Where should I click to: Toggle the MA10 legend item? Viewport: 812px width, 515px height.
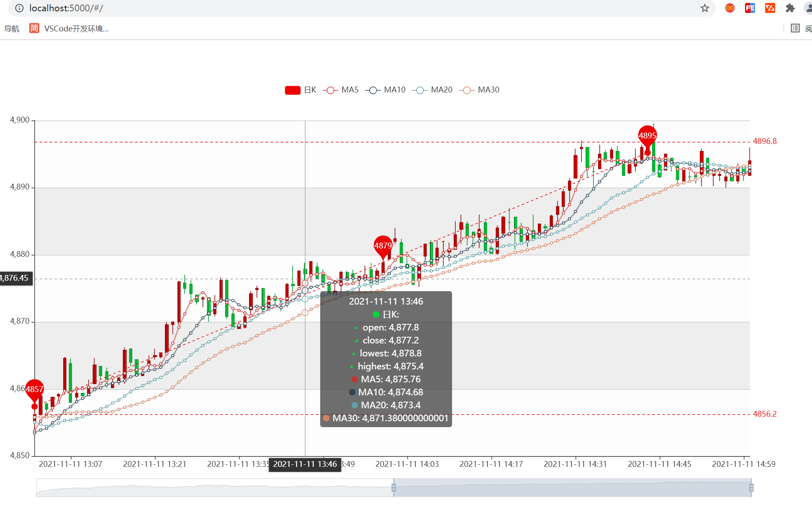pyautogui.click(x=385, y=90)
